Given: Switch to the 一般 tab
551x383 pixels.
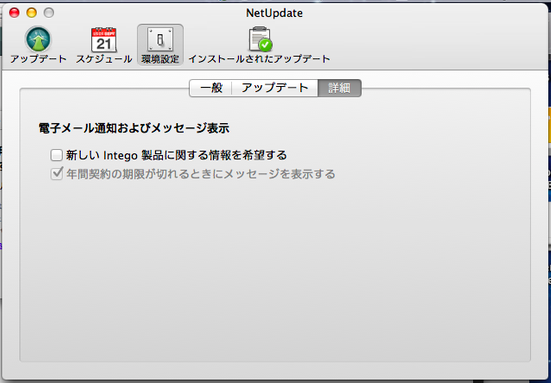Looking at the screenshot, I should pos(211,88).
